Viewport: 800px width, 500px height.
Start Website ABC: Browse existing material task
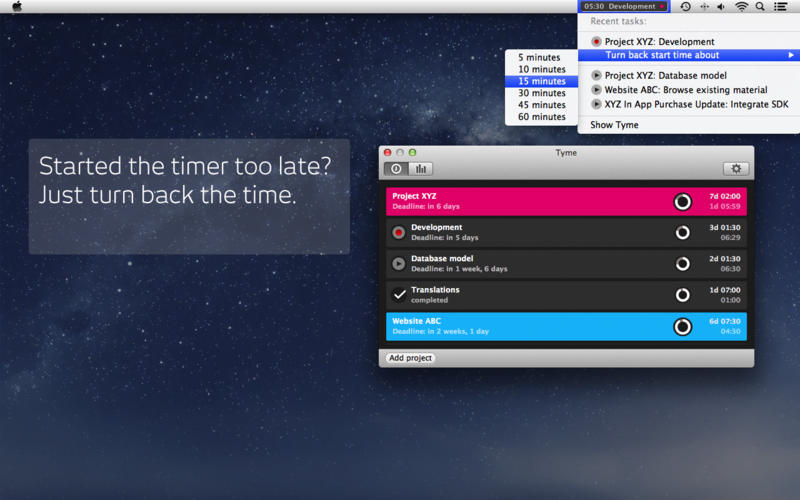point(689,90)
